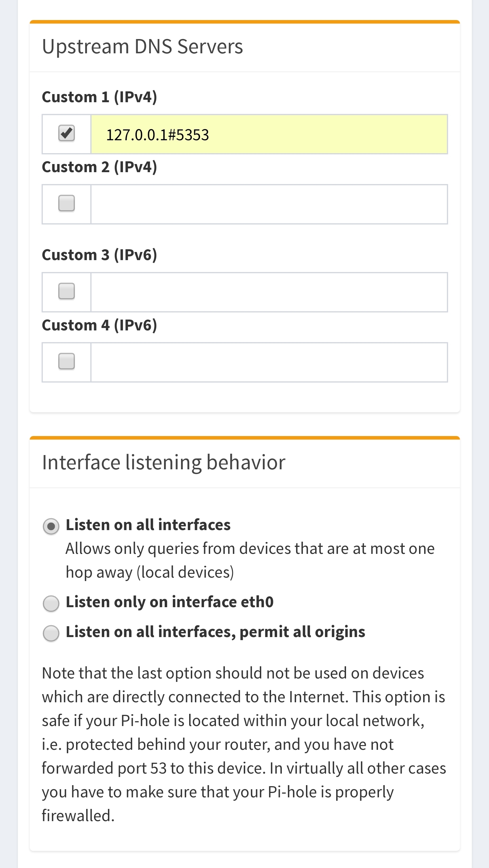Enable the Custom 2 (IPv4) checkbox
The image size is (489, 868).
66,203
